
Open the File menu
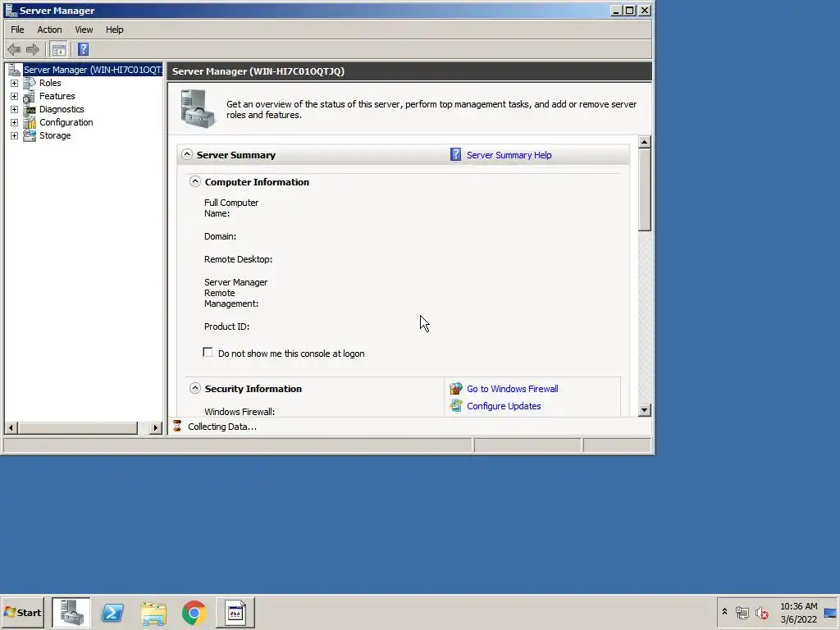pos(18,30)
